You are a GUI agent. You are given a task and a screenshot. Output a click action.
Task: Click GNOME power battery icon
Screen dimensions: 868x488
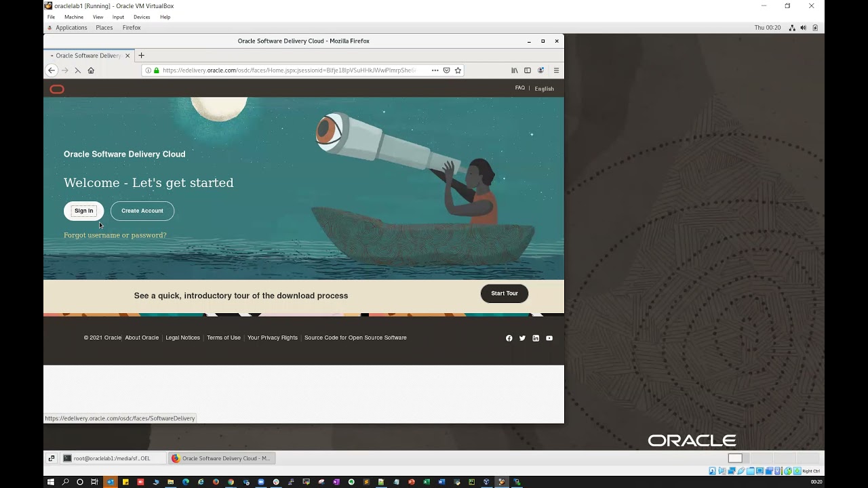815,28
